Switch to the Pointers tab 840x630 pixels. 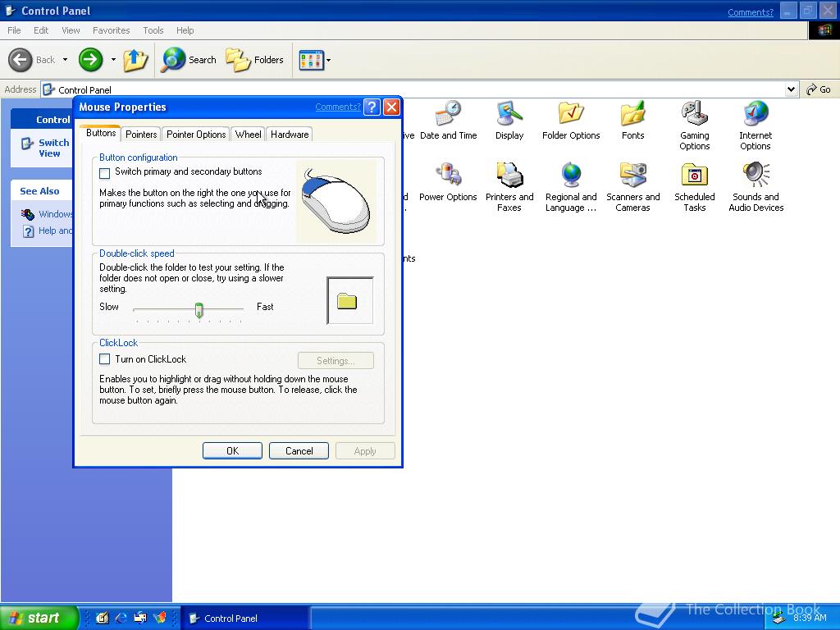tap(141, 135)
